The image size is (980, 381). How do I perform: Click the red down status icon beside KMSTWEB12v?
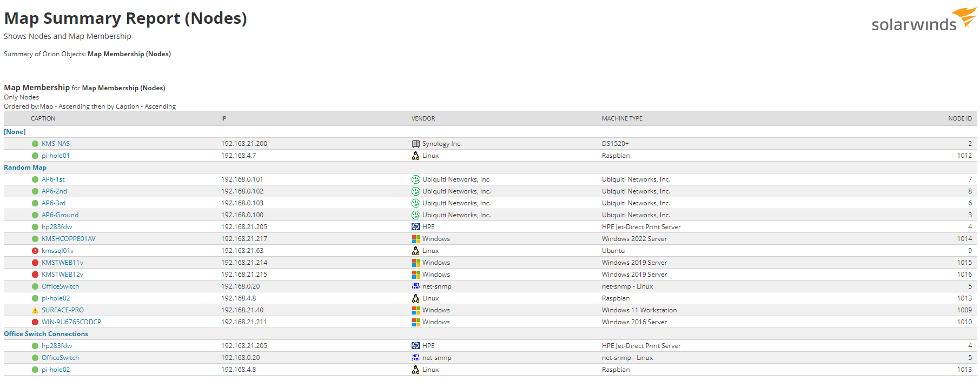35,275
